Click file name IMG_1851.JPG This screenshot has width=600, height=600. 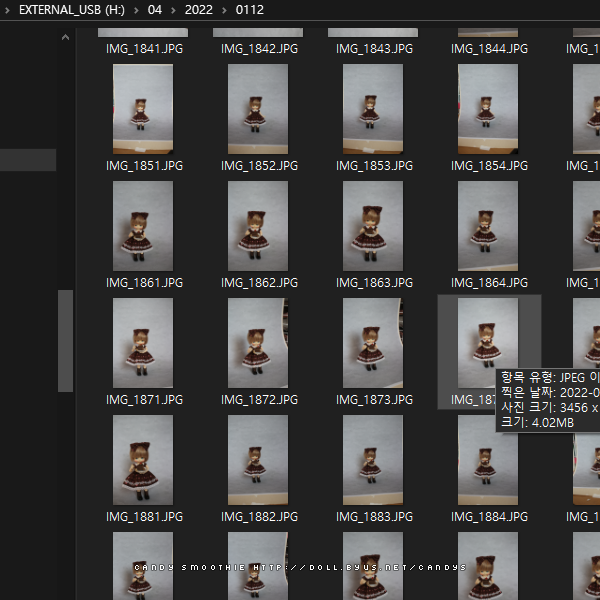click(x=144, y=166)
